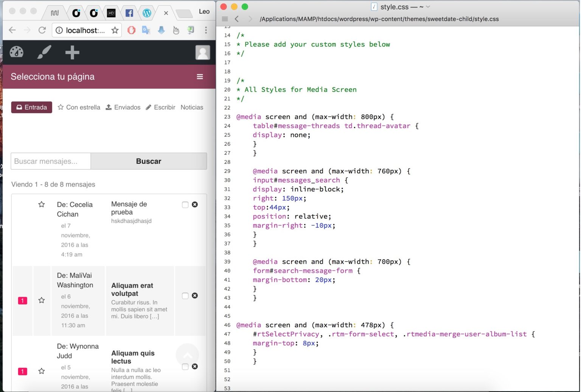The image size is (581, 392).
Task: Expand the hamburger menu next to Selecciona tu página
Action: click(x=200, y=77)
